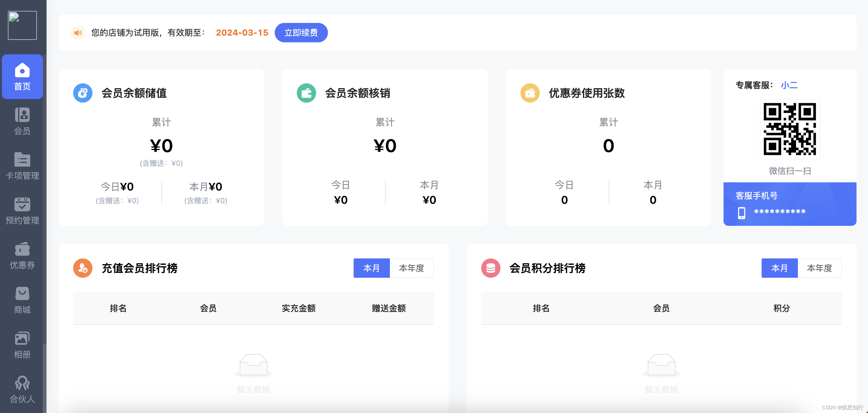Open the 首页 home icon in sidebar
Image resolution: width=868 pixels, height=413 pixels.
(22, 76)
